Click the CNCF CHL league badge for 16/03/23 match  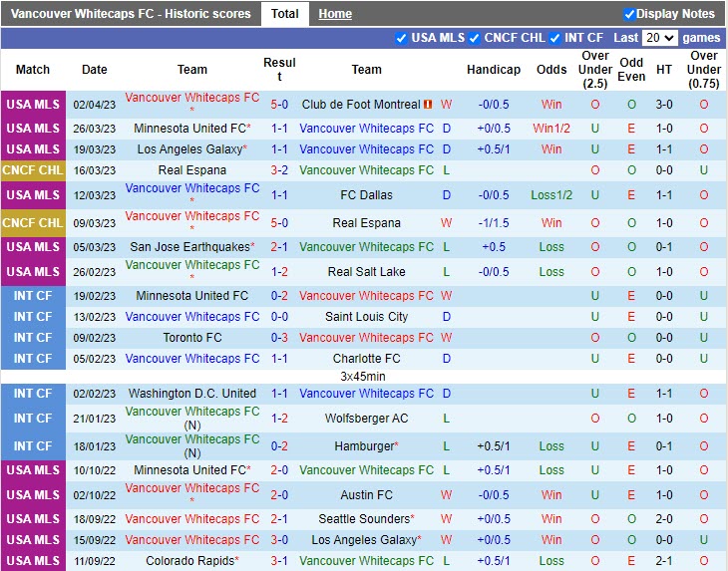[33, 170]
